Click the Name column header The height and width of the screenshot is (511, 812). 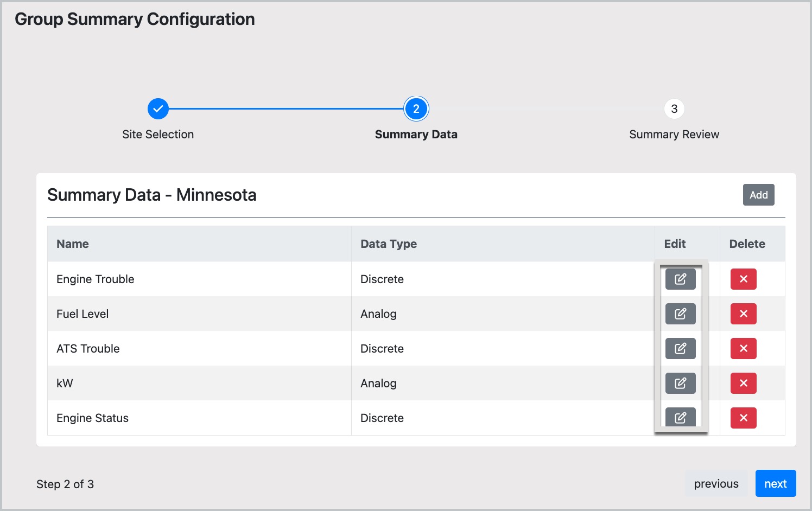pos(73,244)
